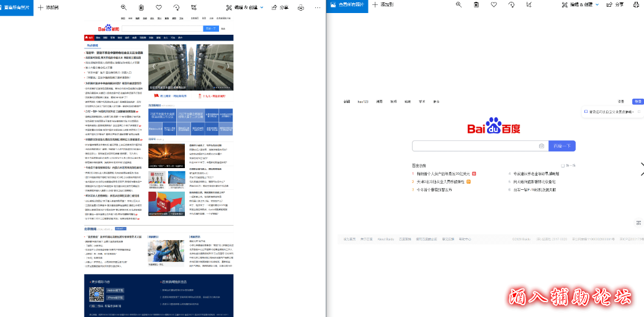This screenshot has height=317, width=644.
Task: Zoom in using left window magnifier icon
Action: click(124, 7)
